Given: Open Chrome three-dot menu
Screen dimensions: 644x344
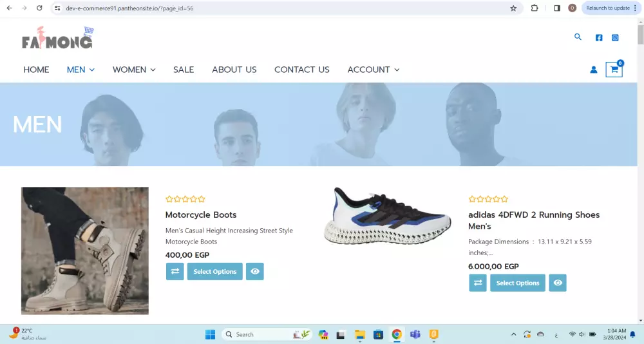Looking at the screenshot, I should 636,8.
